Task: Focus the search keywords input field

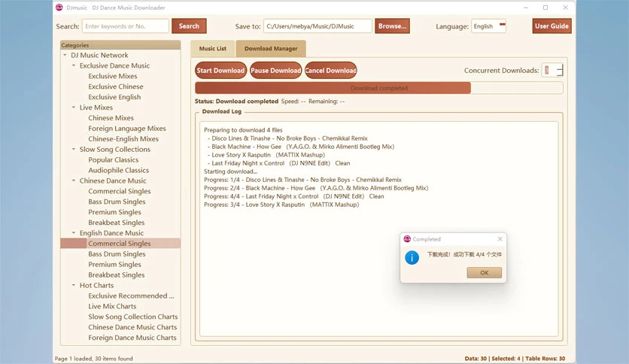Action: tap(126, 26)
